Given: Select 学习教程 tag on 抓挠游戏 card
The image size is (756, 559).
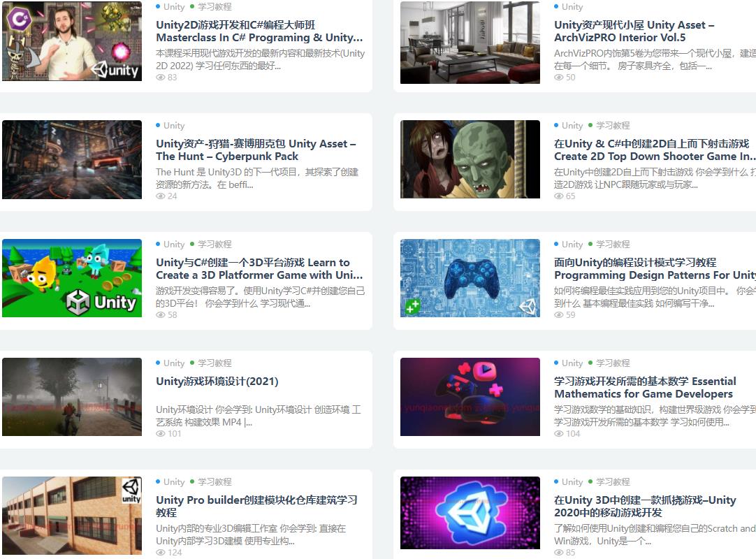Looking at the screenshot, I should (x=613, y=481).
